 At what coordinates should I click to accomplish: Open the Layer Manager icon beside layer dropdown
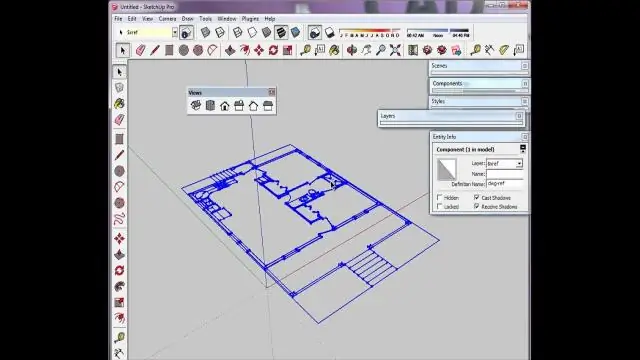point(186,33)
